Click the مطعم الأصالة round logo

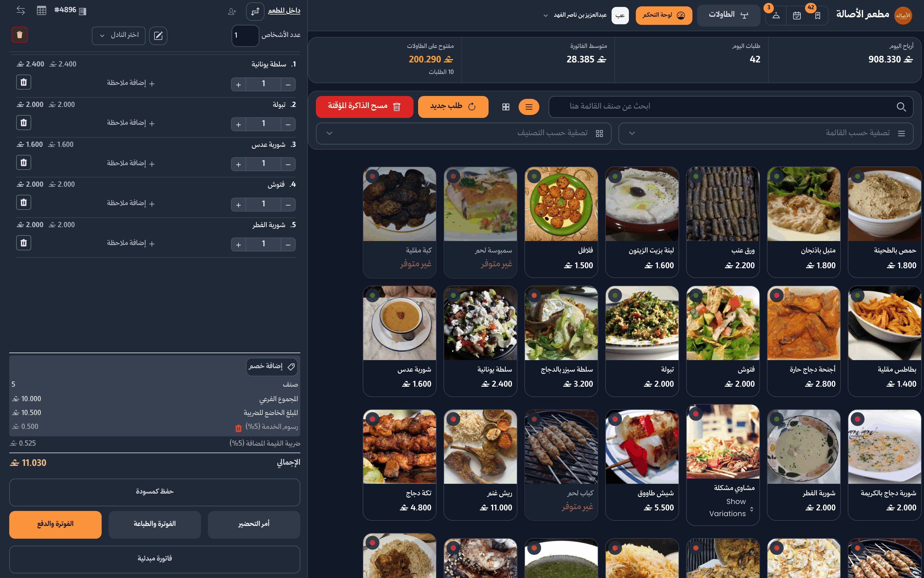tap(903, 16)
